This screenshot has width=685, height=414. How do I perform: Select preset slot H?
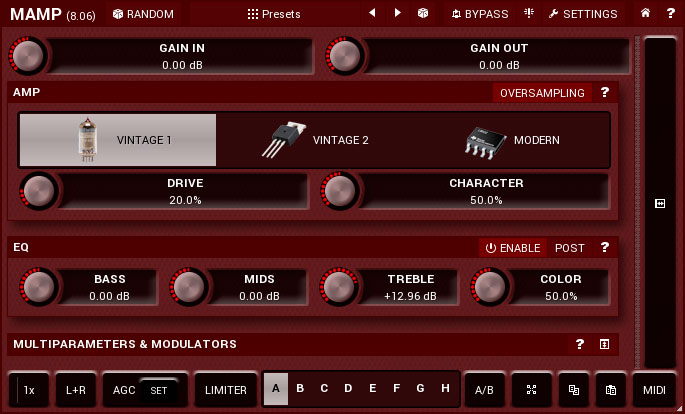(445, 388)
